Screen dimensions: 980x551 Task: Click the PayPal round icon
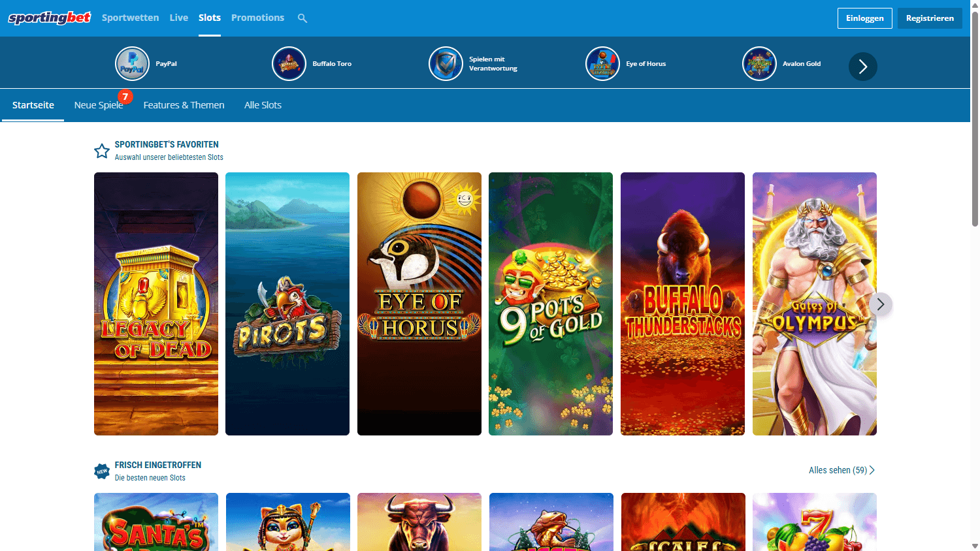point(133,64)
